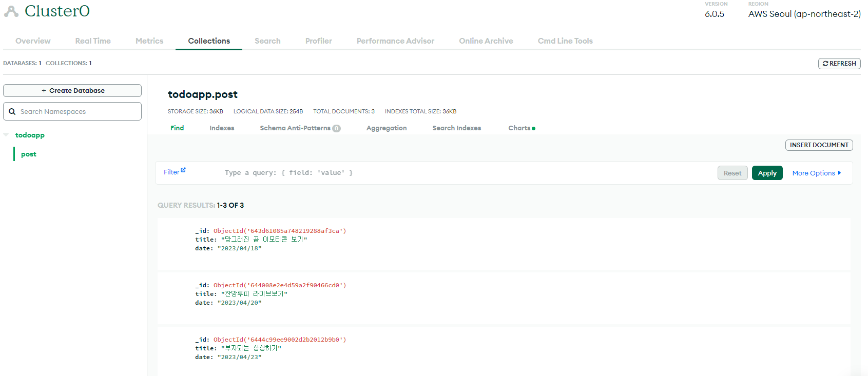Click title "망그러진 곰 이모티콘 보기"
Screen dimensions: 868x376
264,240
